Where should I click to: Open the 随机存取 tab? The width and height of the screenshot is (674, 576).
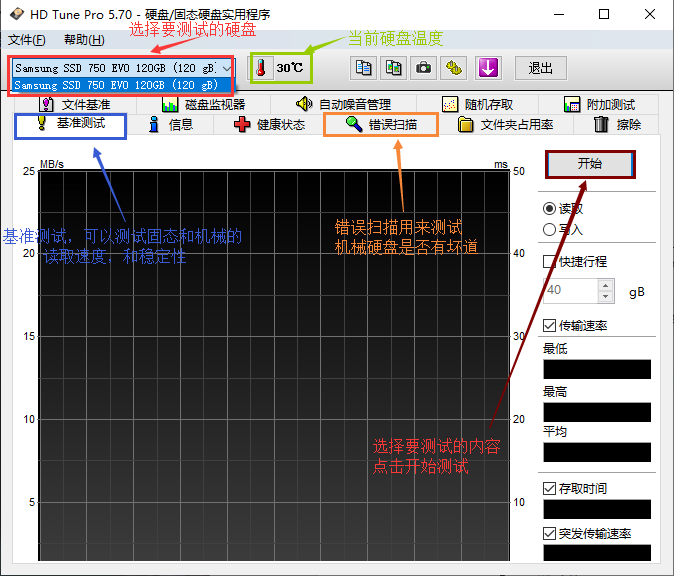478,104
